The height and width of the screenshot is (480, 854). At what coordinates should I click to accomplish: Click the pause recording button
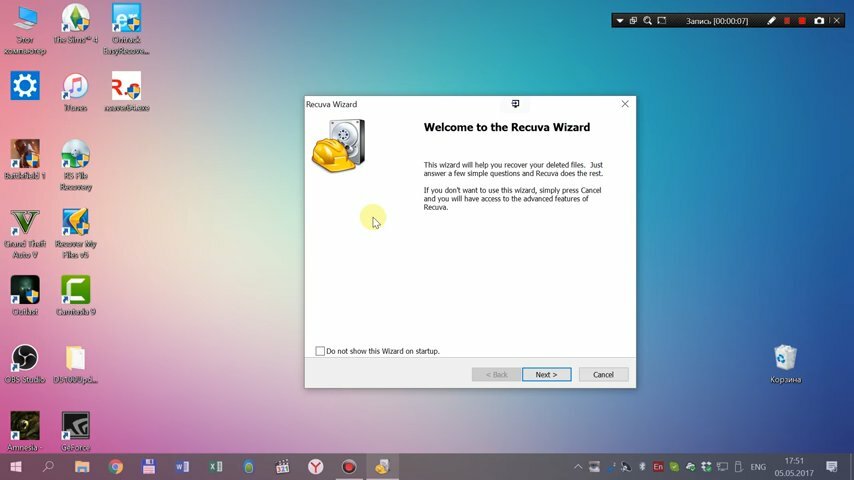tap(786, 21)
